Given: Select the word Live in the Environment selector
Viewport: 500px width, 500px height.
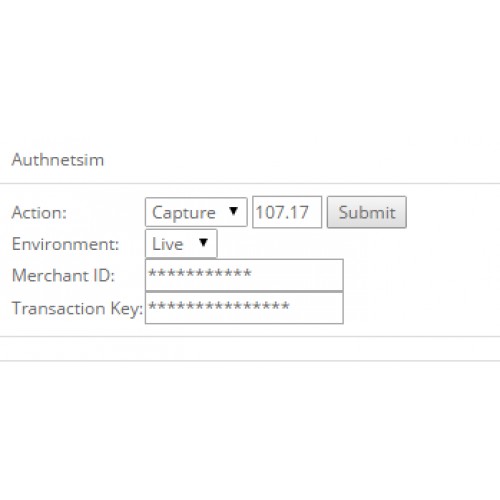Looking at the screenshot, I should [168, 244].
